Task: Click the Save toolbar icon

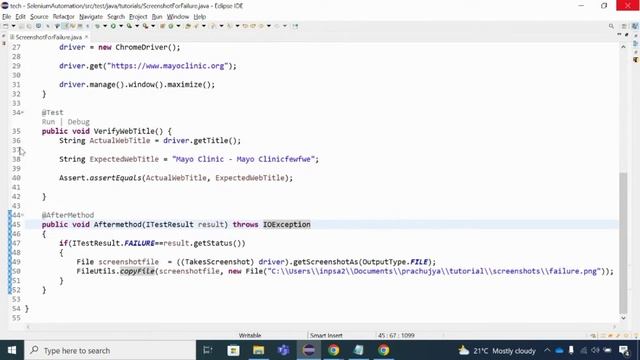Action: coord(21,26)
